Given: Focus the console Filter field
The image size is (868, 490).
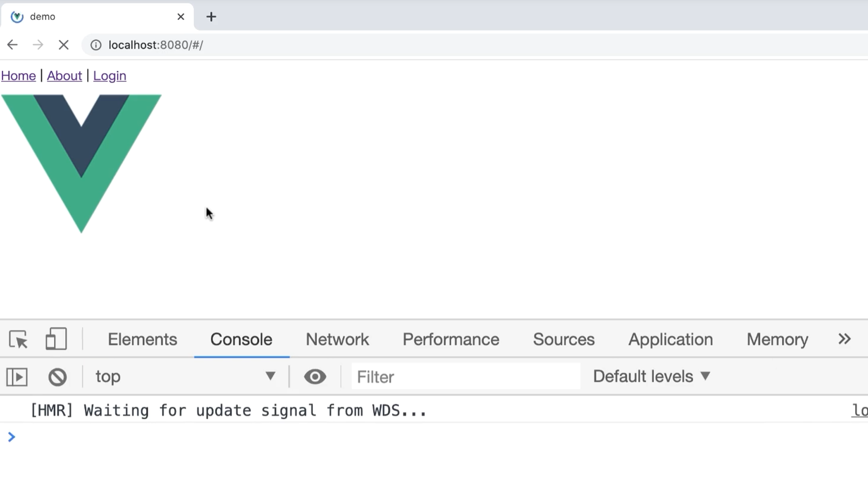Looking at the screenshot, I should pyautogui.click(x=465, y=377).
